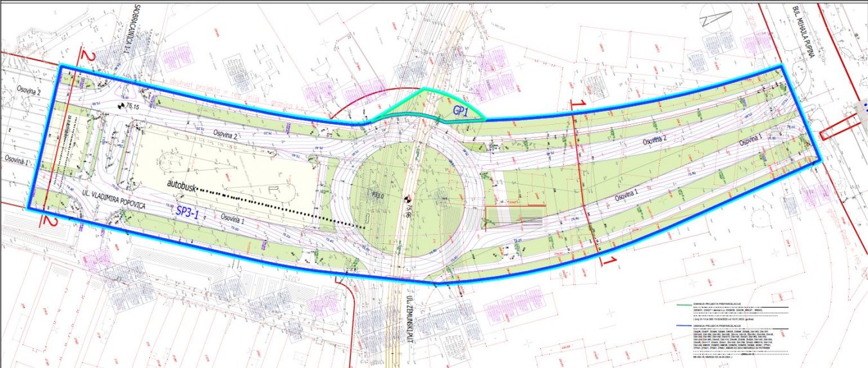Click the 75.96 benchmark symbol in roundabout
The image size is (868, 368).
pos(406,199)
